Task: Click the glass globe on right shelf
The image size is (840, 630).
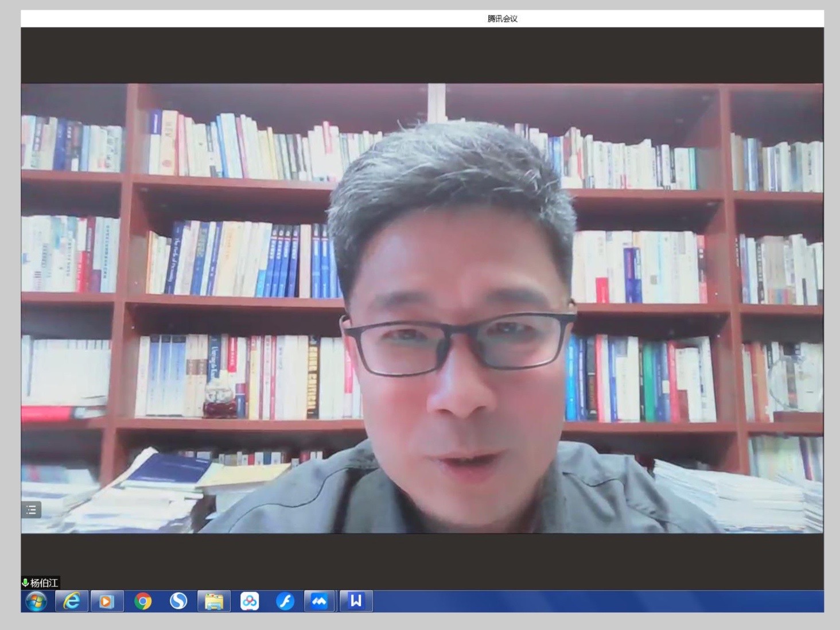Action: pyautogui.click(x=795, y=382)
